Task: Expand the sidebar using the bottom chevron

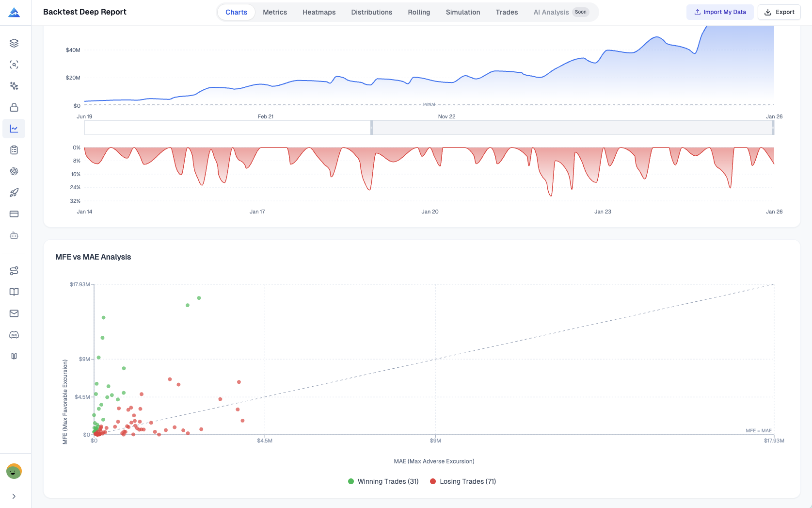Action: pyautogui.click(x=14, y=496)
